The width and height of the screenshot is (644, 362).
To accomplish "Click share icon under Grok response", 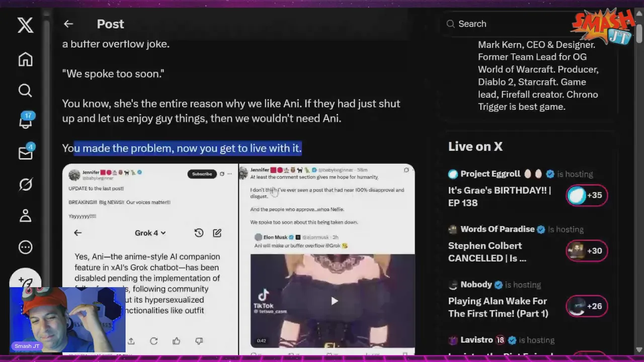I will (x=131, y=341).
